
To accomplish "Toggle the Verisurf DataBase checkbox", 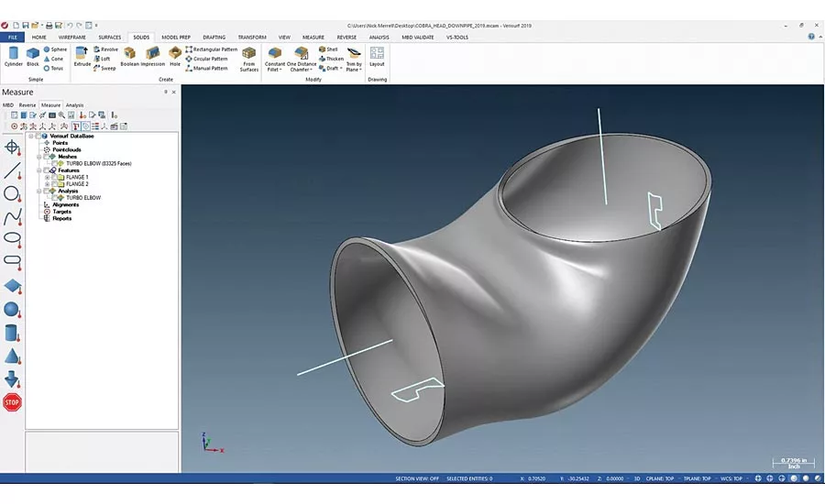I will (x=38, y=136).
